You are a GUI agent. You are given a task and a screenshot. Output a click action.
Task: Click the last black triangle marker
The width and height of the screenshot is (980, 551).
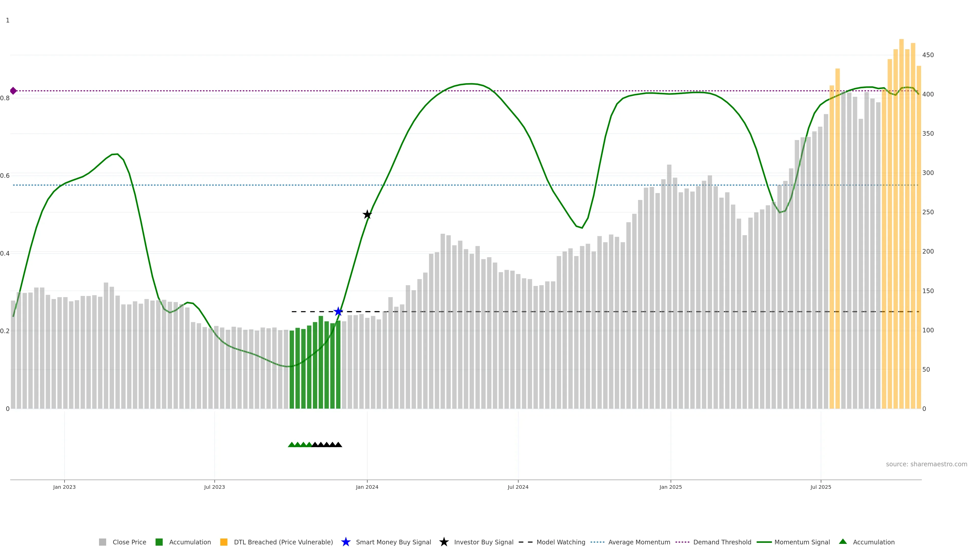pyautogui.click(x=338, y=445)
